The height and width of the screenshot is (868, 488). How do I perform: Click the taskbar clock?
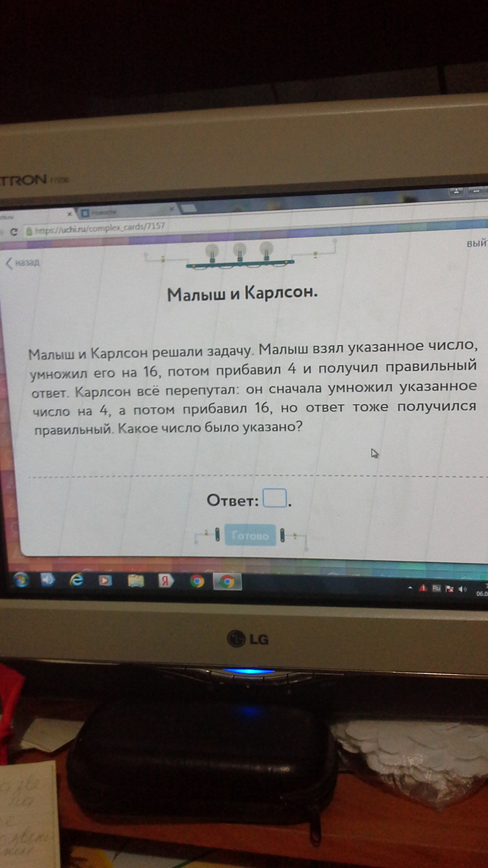click(481, 590)
